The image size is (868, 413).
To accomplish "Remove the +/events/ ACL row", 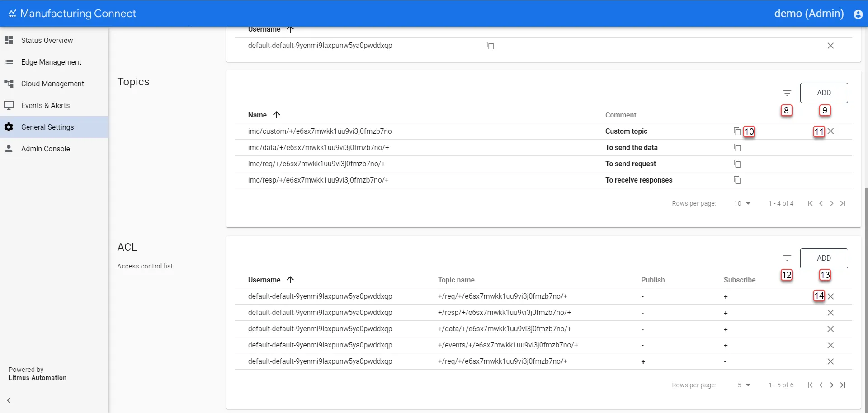I will 830,345.
